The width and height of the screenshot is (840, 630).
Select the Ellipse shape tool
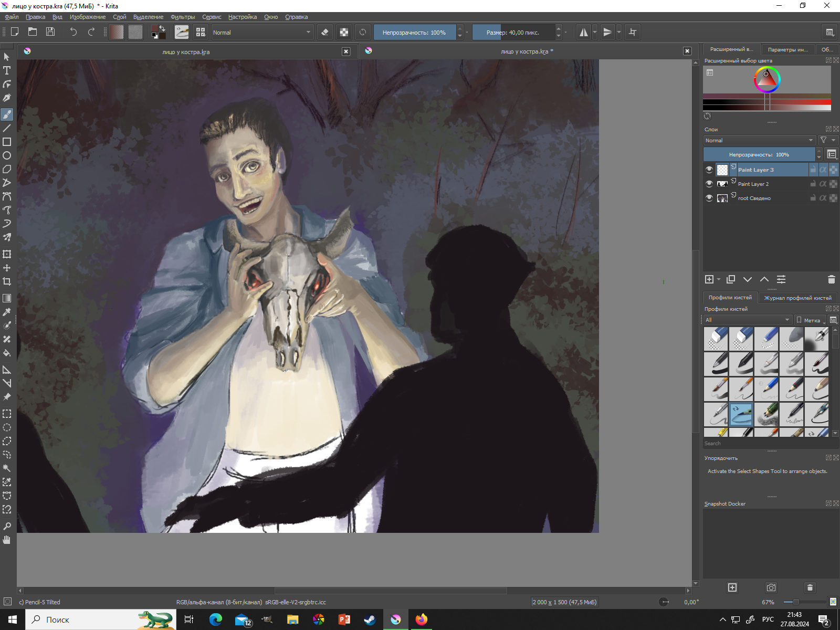[7, 155]
